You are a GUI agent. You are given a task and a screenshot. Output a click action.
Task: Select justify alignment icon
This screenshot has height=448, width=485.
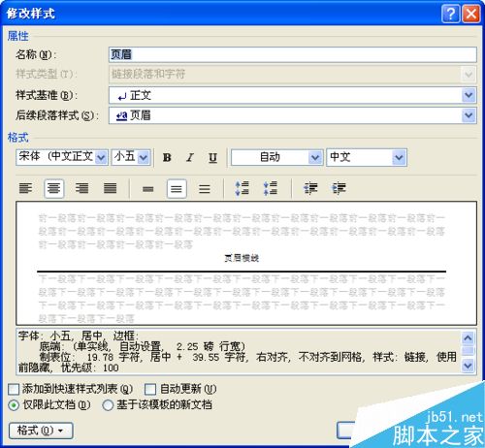110,188
